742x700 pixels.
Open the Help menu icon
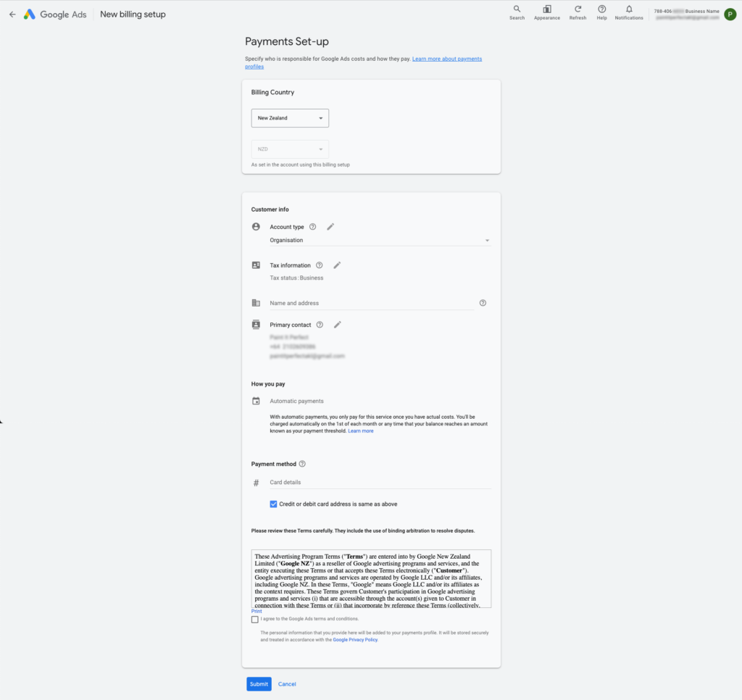click(601, 9)
